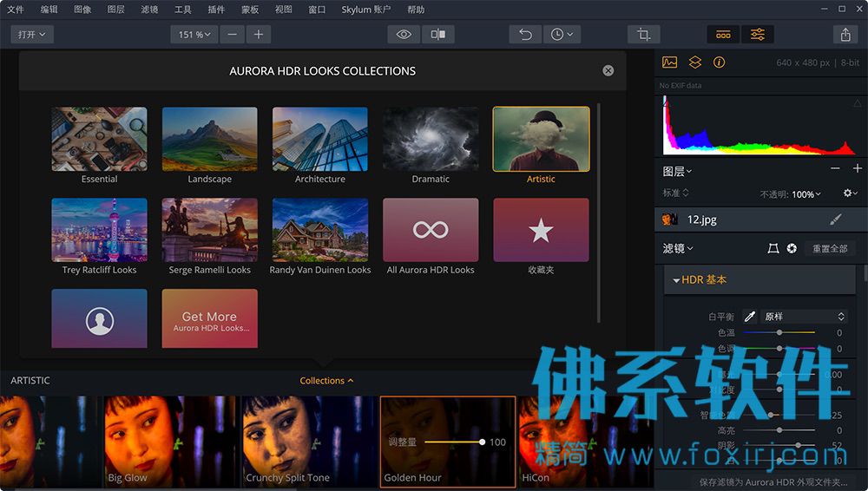
Task: Remove layer with minus icon
Action: tap(835, 168)
